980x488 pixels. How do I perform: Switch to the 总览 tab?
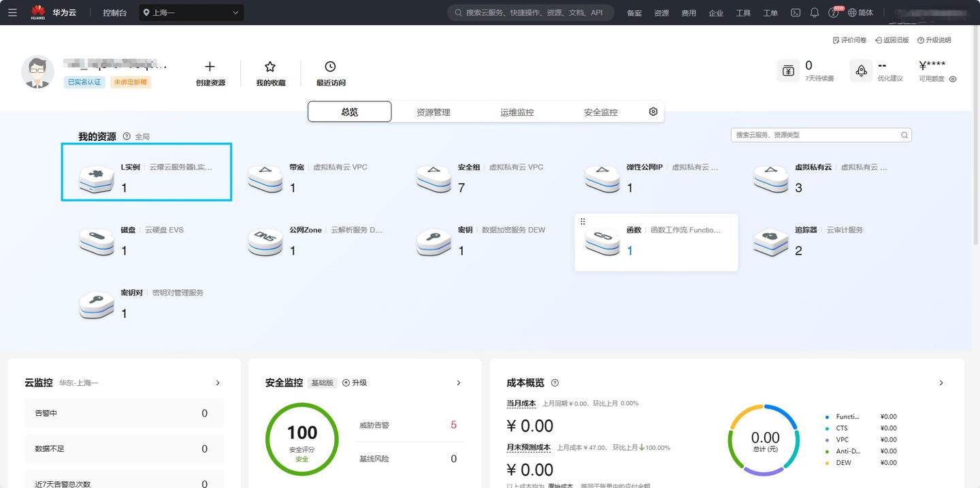350,112
